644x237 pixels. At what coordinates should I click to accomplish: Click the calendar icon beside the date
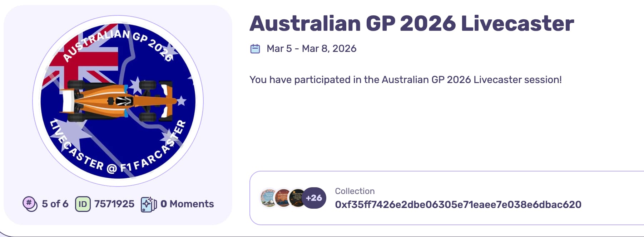click(255, 49)
